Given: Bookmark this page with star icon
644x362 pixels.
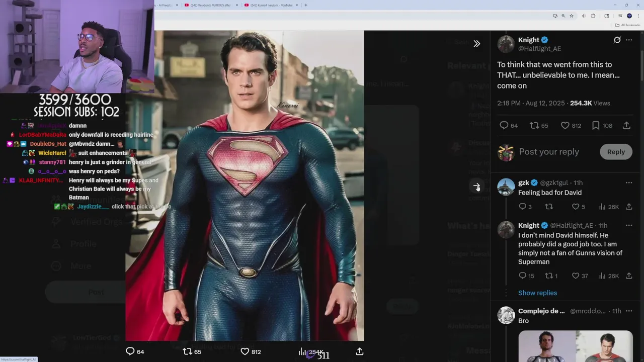Looking at the screenshot, I should pyautogui.click(x=572, y=16).
